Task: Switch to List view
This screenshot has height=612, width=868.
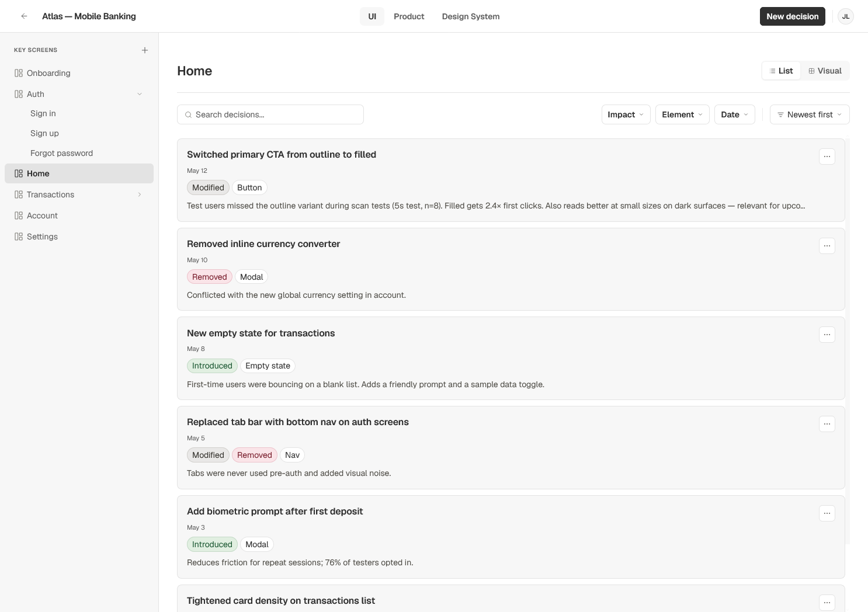Action: pyautogui.click(x=781, y=71)
